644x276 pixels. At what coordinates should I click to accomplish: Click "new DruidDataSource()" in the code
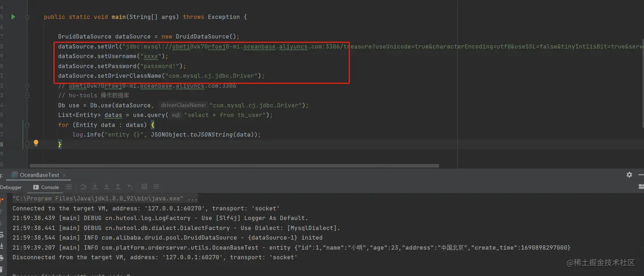(x=200, y=37)
